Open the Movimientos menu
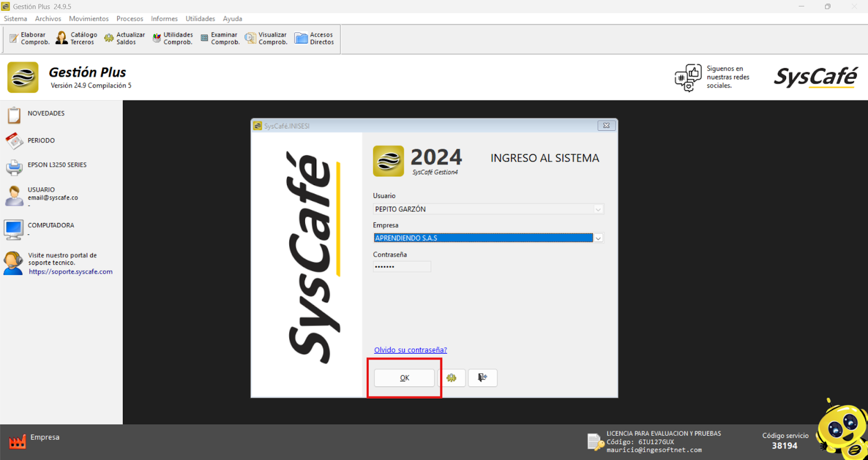 [88, 18]
